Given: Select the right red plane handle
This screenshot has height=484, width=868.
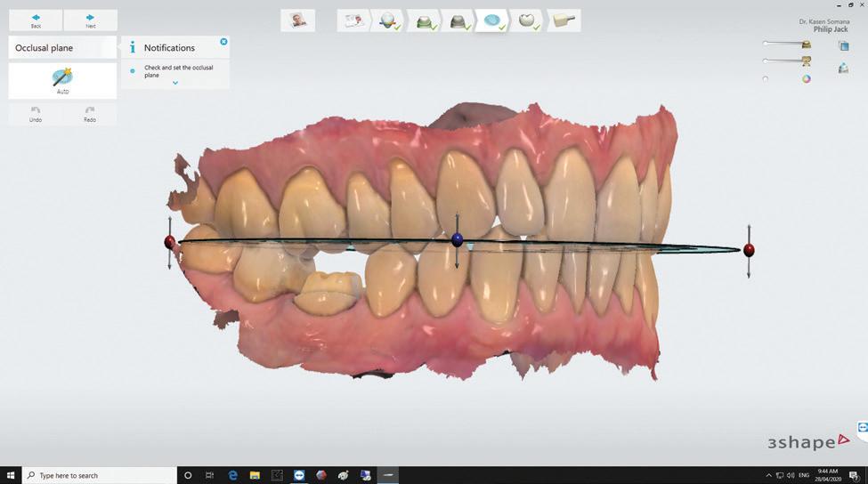Looking at the screenshot, I should point(749,250).
